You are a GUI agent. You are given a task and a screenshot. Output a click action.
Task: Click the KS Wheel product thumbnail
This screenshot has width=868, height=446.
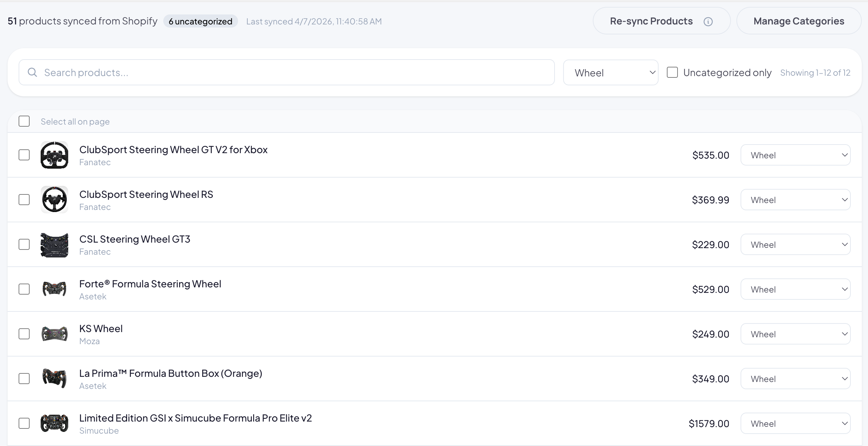[x=54, y=334]
